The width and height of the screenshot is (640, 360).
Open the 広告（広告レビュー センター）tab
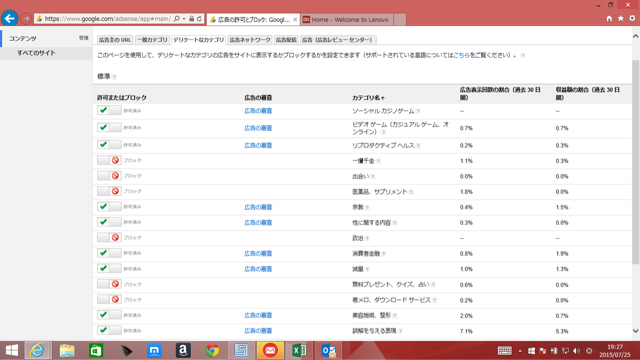338,40
